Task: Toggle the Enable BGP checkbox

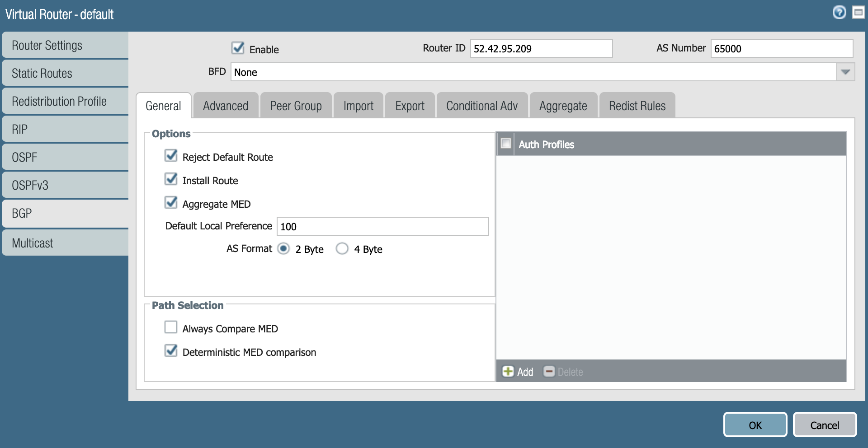Action: (238, 48)
